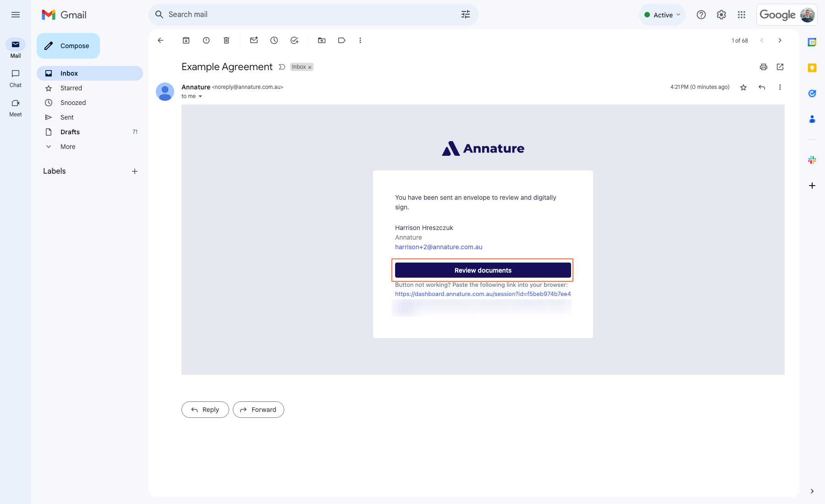Switch to the Chat section
The width and height of the screenshot is (825, 504).
click(15, 78)
